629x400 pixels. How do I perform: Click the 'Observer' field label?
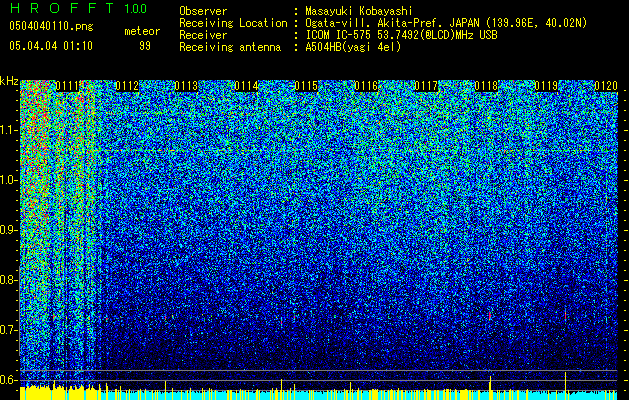(203, 11)
